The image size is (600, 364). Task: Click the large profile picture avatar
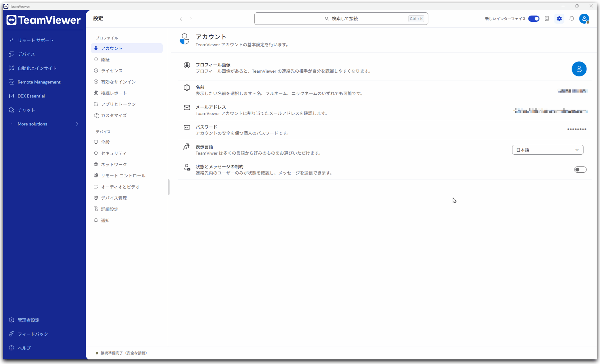click(x=579, y=69)
